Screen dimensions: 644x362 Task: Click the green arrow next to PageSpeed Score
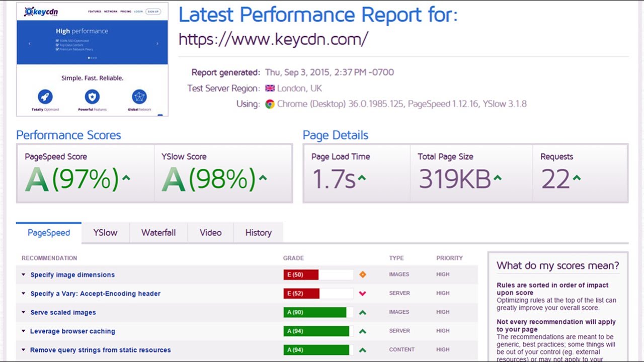click(x=126, y=177)
